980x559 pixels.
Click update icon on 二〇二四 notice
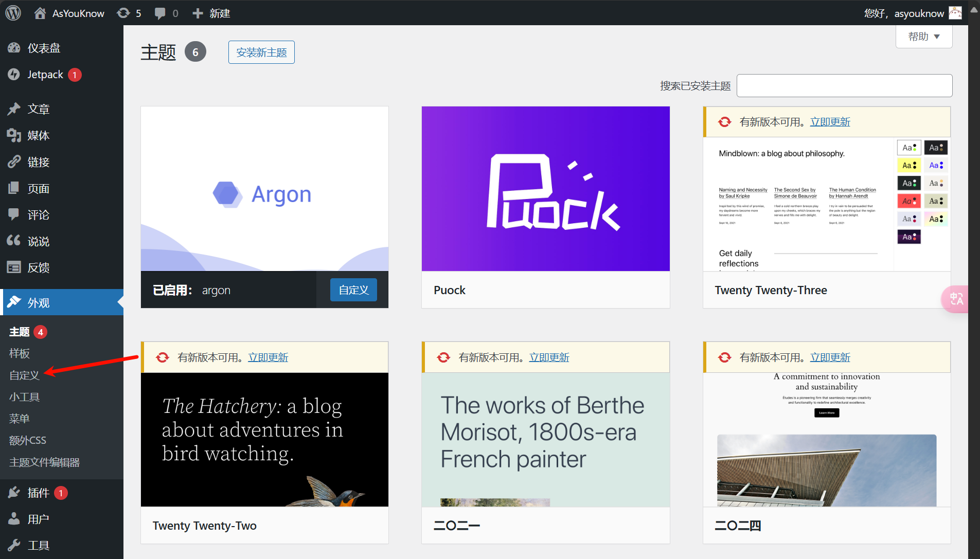pos(725,357)
